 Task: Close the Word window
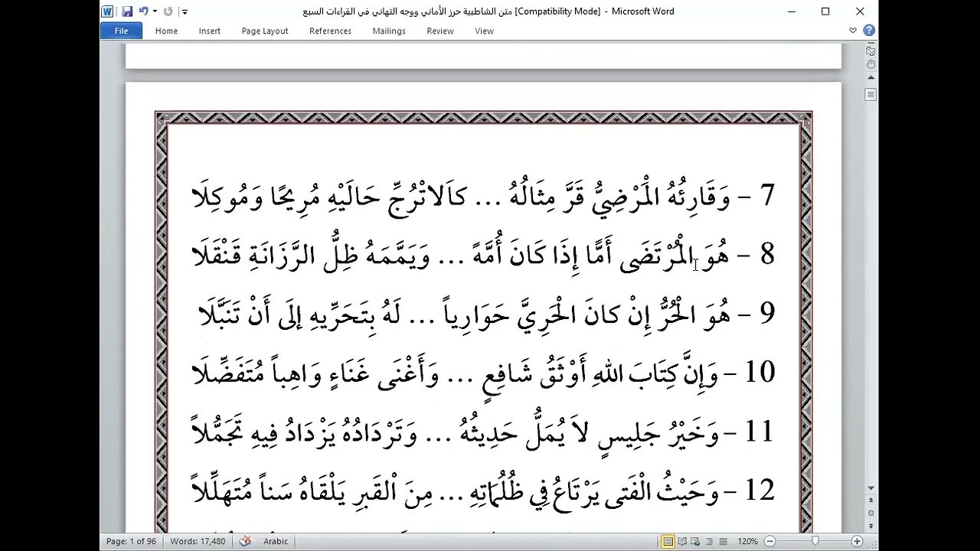[860, 11]
